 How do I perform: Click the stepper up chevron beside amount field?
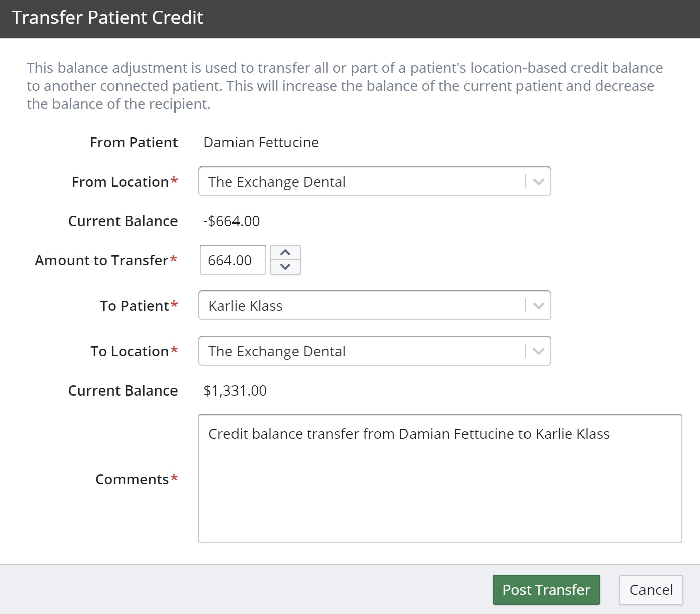point(285,252)
